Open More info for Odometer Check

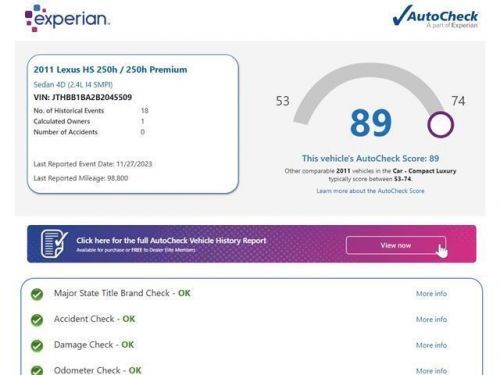click(431, 371)
